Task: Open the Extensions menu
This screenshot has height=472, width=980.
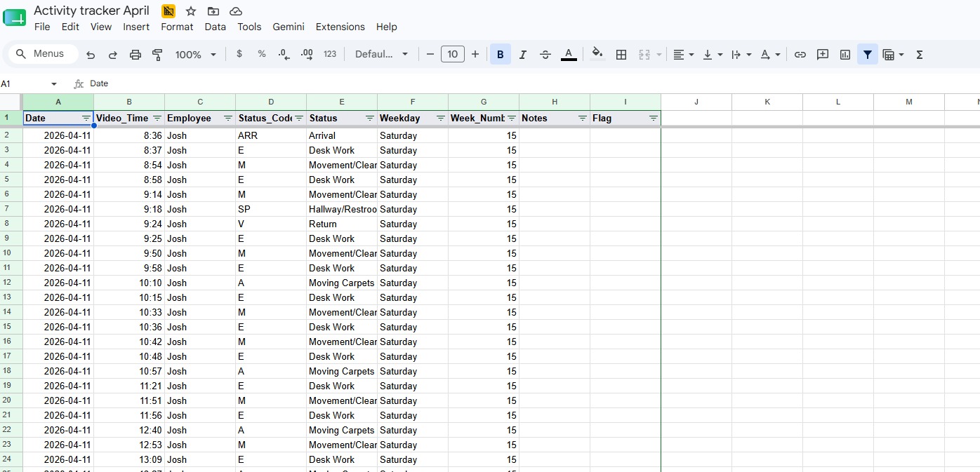Action: [340, 27]
